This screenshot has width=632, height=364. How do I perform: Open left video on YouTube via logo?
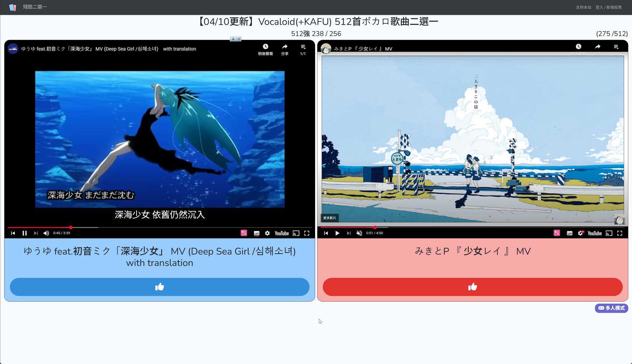[x=282, y=233]
